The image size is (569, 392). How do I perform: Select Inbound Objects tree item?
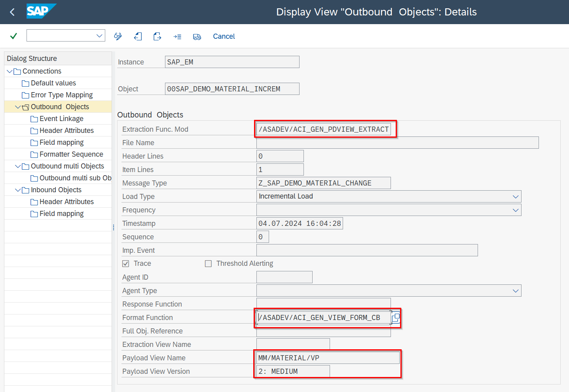56,190
